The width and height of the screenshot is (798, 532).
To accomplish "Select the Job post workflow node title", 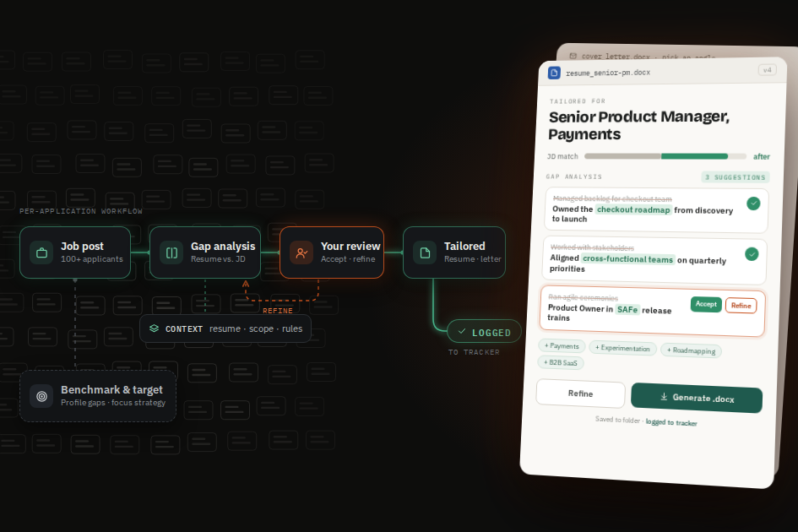I will (82, 246).
